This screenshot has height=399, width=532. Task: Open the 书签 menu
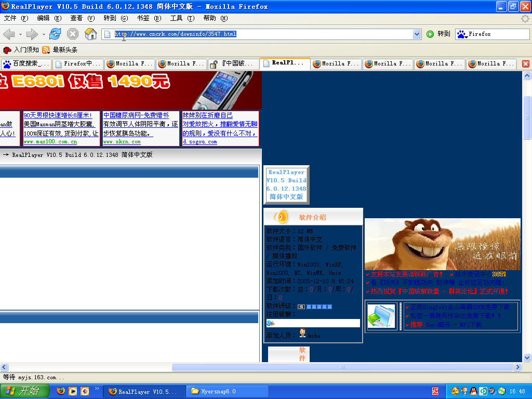(149, 18)
